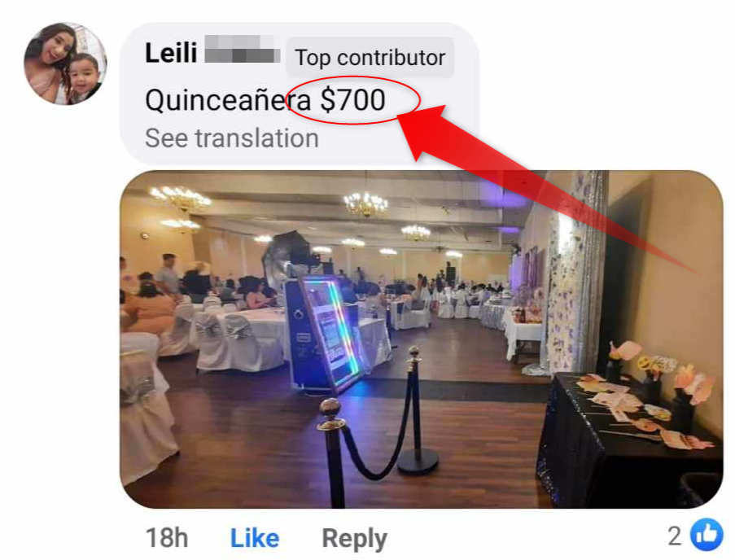Viewport: 735px width, 560px height.
Task: Click the blurred last name next to Leili
Action: (x=243, y=49)
